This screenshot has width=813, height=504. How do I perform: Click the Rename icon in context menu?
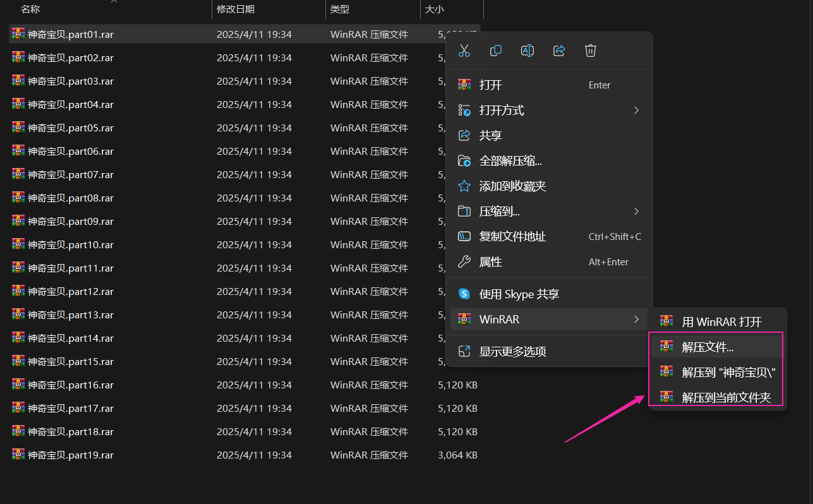(527, 51)
